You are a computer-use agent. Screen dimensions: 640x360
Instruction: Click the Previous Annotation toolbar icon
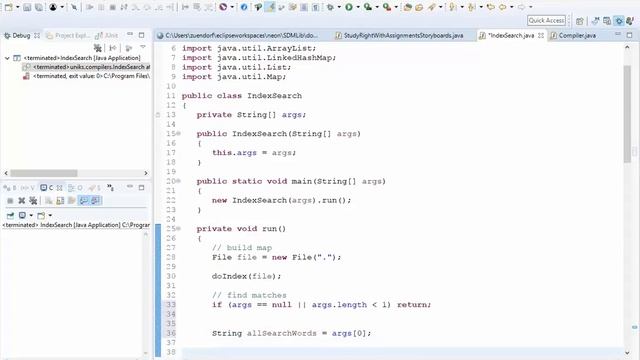click(x=472, y=7)
